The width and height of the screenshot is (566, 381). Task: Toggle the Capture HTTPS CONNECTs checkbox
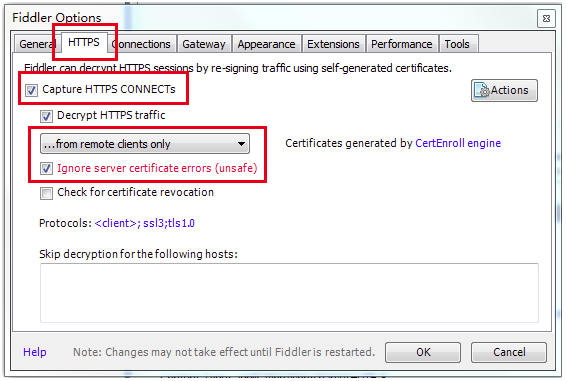click(x=31, y=90)
